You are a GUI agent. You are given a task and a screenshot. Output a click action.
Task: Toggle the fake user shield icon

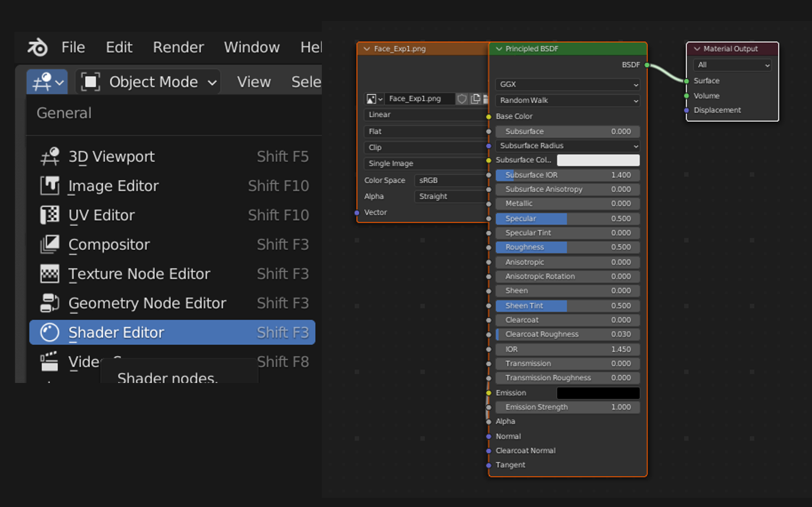click(462, 99)
